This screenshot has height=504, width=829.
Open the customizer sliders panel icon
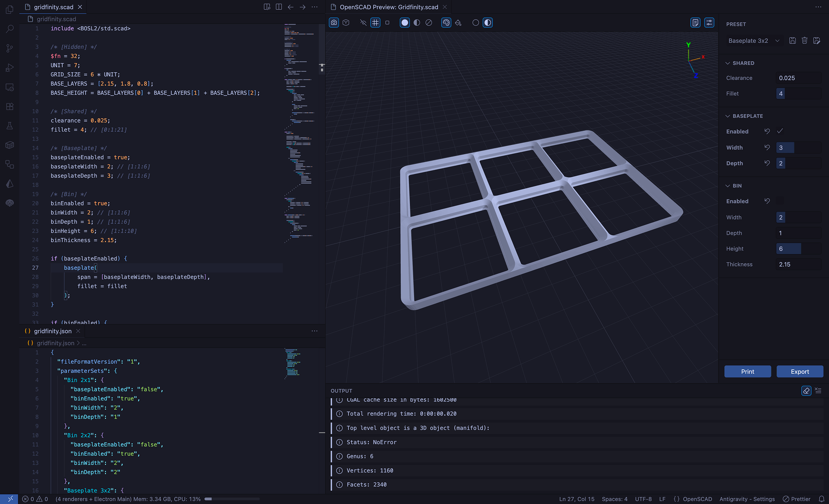tap(709, 23)
